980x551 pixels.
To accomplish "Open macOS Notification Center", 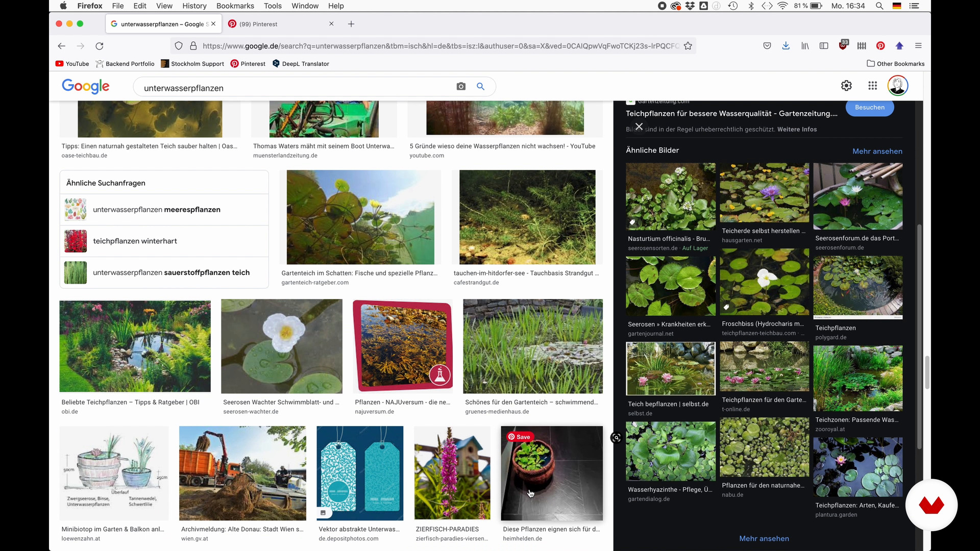I will (x=914, y=6).
